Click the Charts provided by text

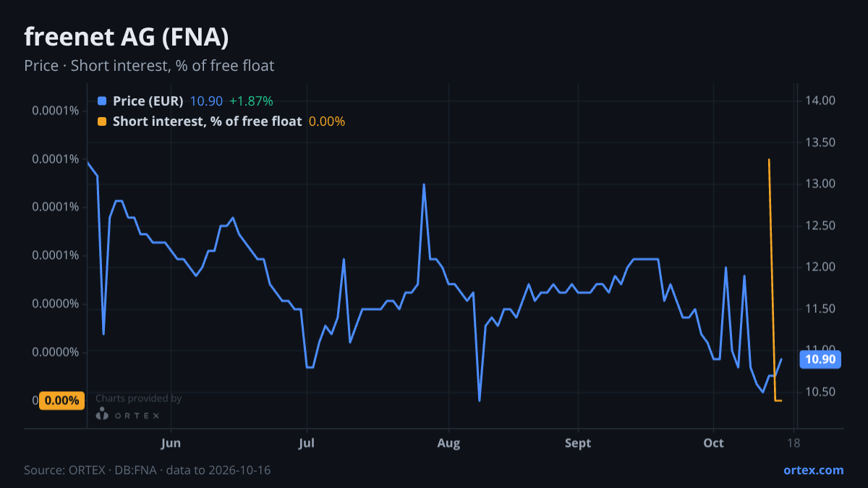click(x=138, y=398)
